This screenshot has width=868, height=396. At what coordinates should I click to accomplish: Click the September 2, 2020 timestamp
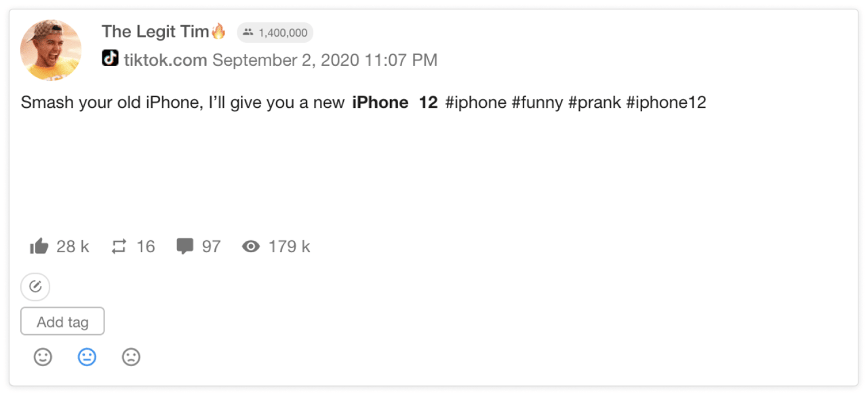tap(325, 60)
